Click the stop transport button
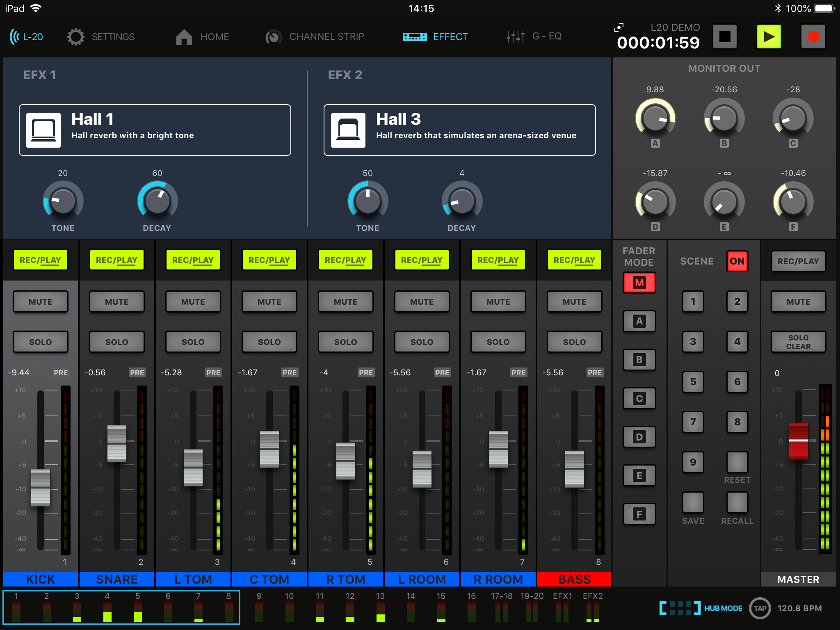This screenshot has height=630, width=840. coord(724,37)
